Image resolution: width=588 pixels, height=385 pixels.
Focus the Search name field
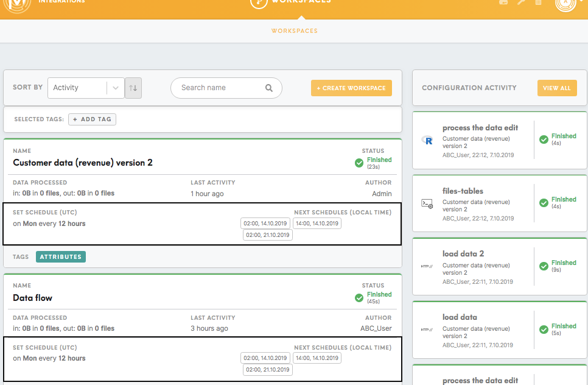click(226, 88)
